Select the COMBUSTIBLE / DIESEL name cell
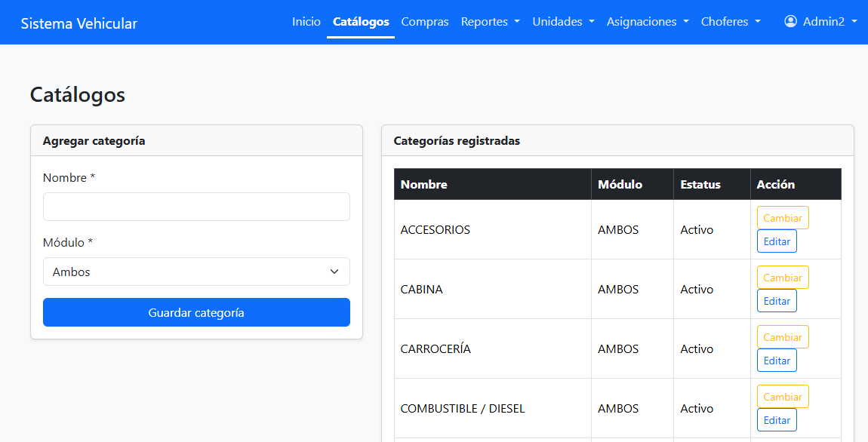This screenshot has height=442, width=868. [x=493, y=408]
